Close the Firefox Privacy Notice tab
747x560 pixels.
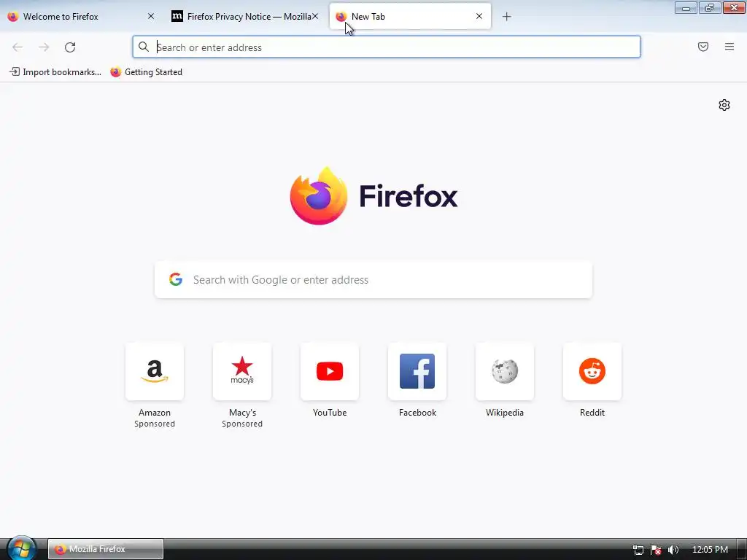tap(315, 16)
